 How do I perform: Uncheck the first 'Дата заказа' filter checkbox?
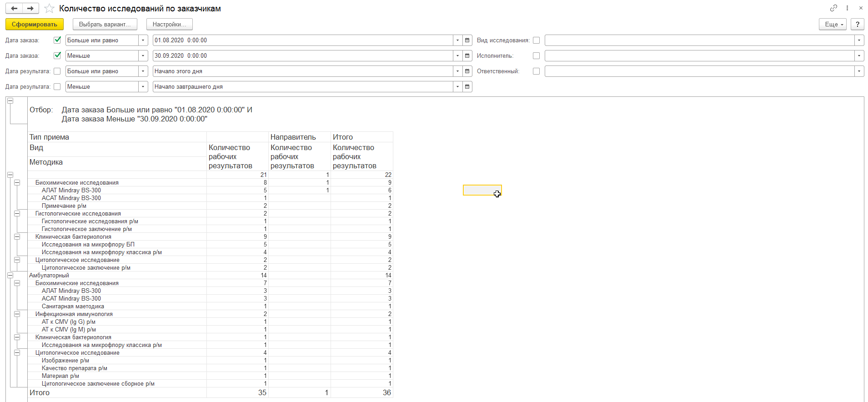pos(57,40)
